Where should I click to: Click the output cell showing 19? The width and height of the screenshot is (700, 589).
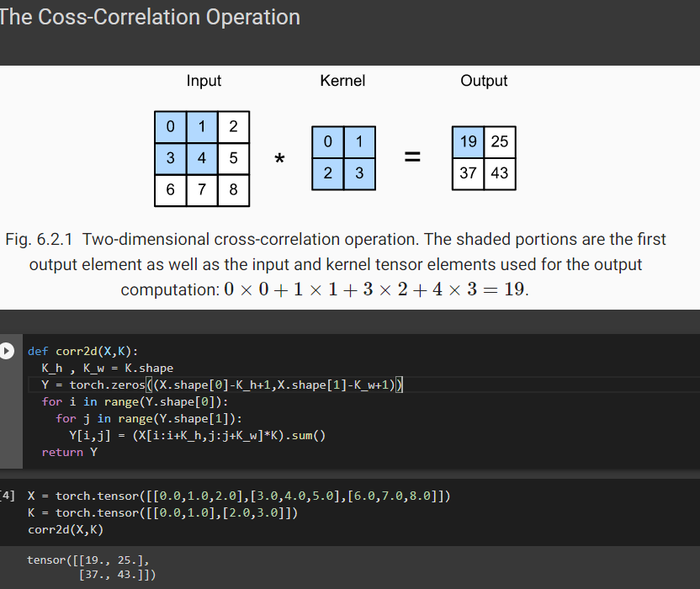[468, 141]
